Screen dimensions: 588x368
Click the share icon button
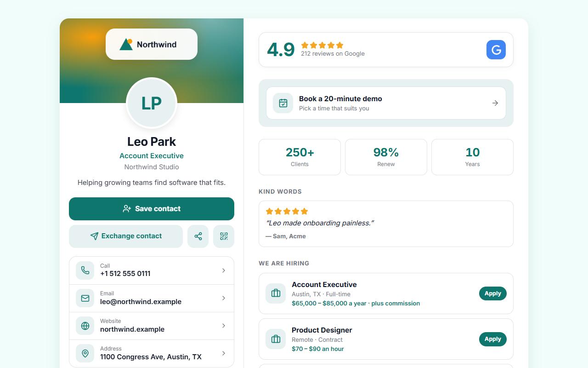tap(198, 236)
